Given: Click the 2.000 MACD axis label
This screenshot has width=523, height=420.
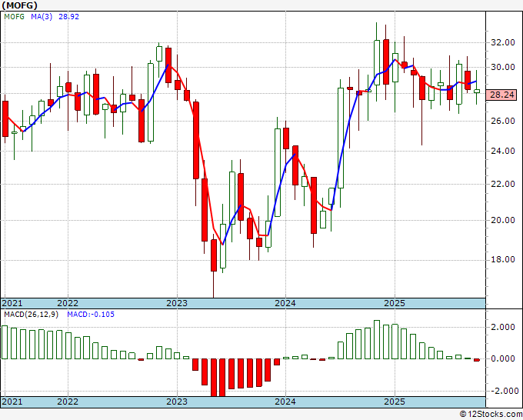Looking at the screenshot, I should click(x=502, y=327).
